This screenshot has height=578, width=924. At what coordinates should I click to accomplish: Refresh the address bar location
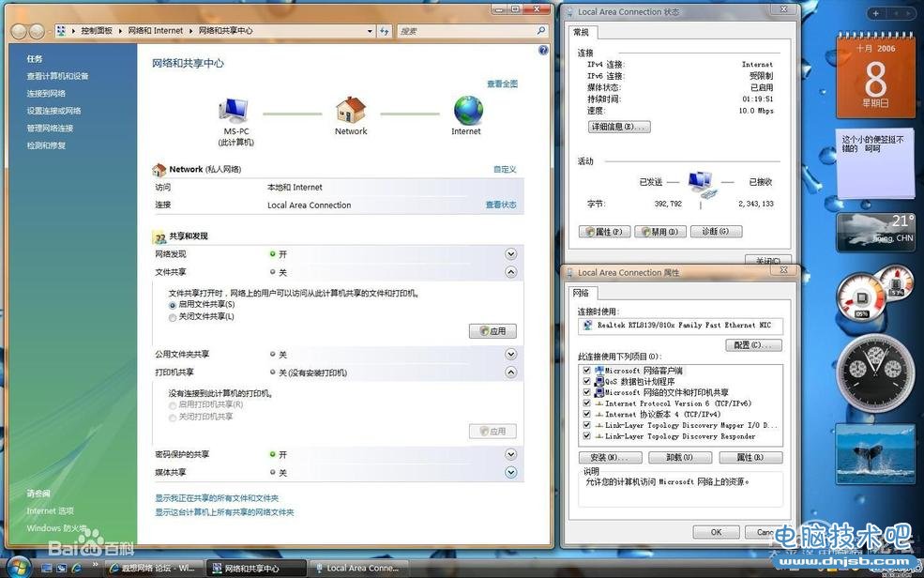[384, 31]
